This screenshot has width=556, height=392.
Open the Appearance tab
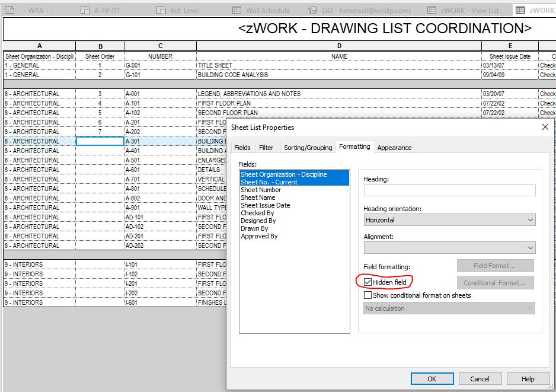[x=394, y=147]
